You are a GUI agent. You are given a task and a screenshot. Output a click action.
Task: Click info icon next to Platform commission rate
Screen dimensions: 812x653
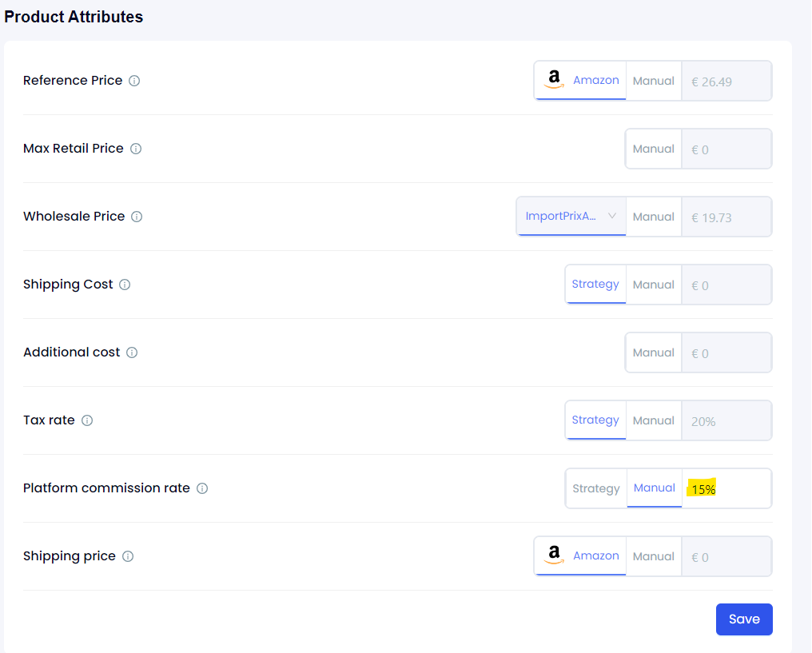coord(202,488)
